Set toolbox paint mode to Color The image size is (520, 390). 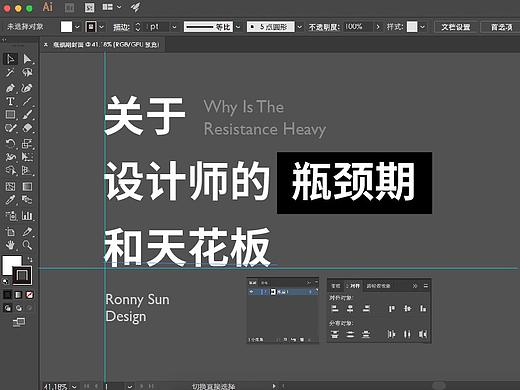(7, 295)
